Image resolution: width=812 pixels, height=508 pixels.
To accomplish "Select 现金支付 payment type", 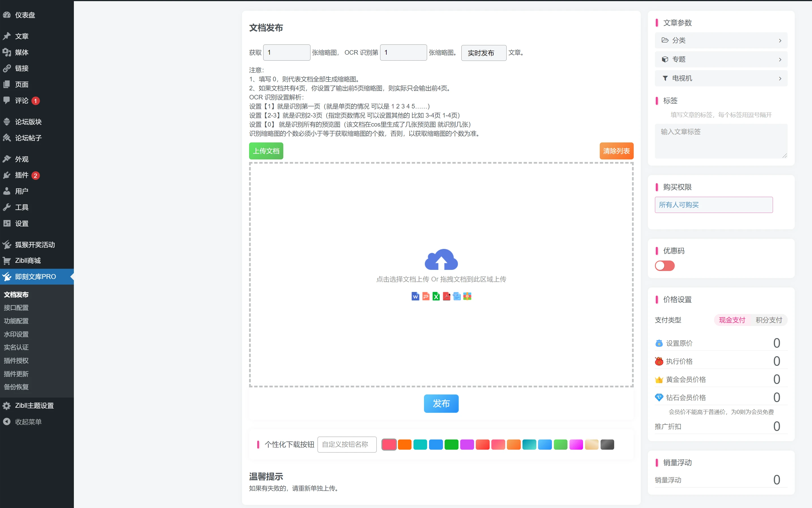I will [x=732, y=320].
